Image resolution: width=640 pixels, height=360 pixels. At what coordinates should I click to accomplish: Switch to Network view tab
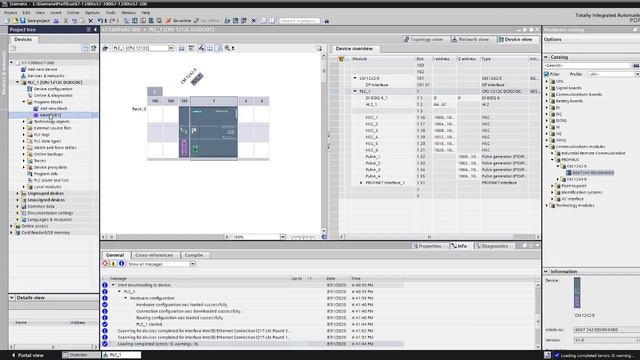(470, 39)
